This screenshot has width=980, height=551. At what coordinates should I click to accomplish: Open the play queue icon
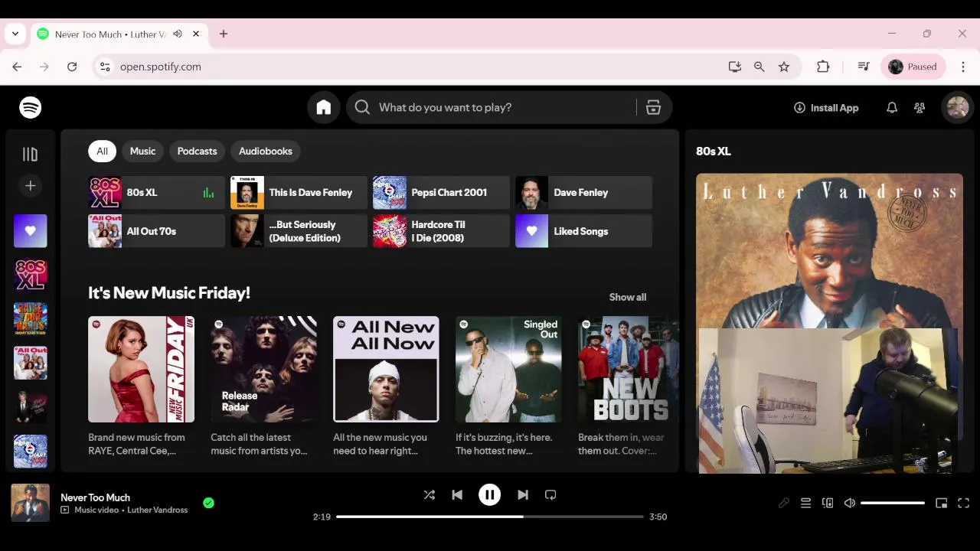pyautogui.click(x=805, y=503)
